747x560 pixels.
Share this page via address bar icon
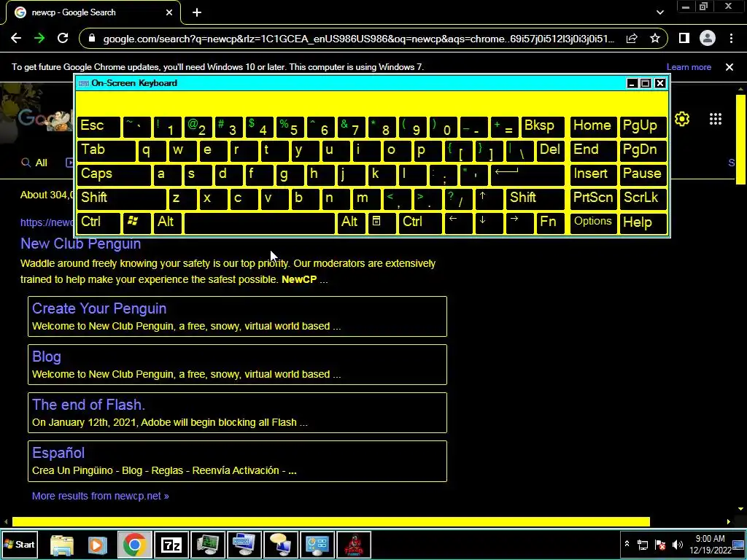(x=632, y=39)
